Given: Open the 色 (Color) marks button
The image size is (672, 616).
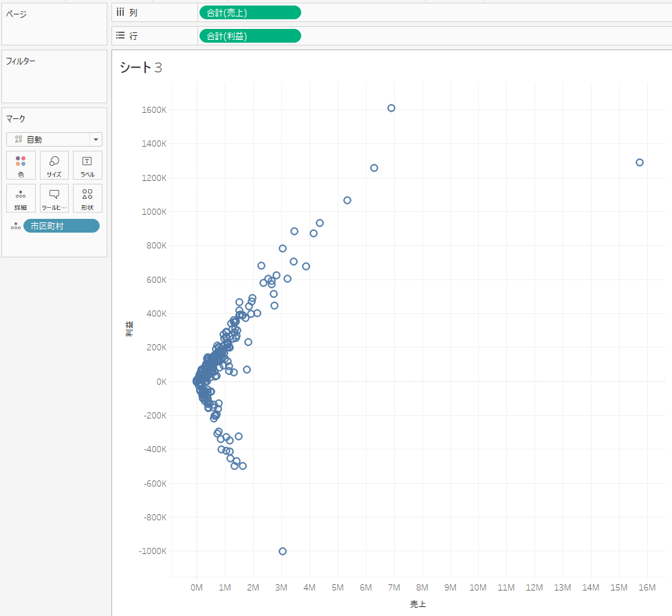Looking at the screenshot, I should coord(21,165).
